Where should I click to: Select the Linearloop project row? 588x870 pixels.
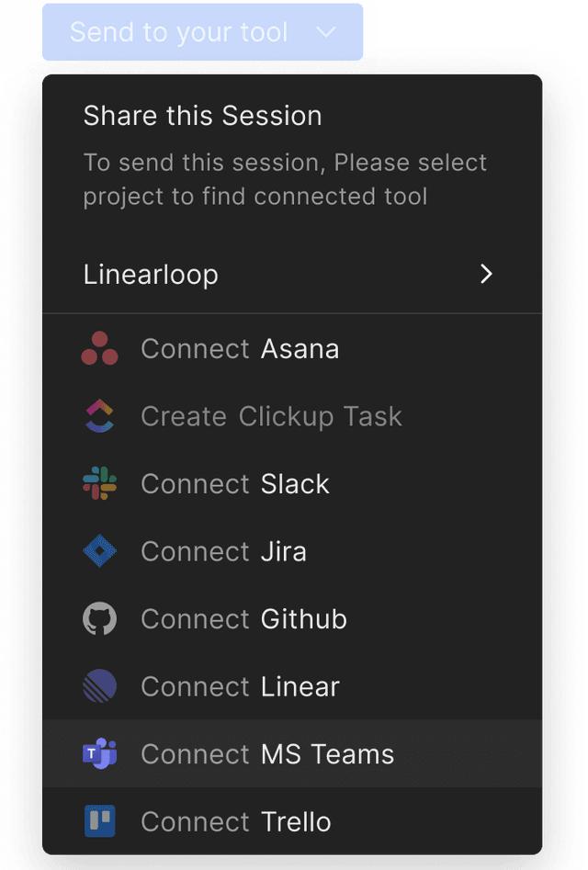point(151,274)
